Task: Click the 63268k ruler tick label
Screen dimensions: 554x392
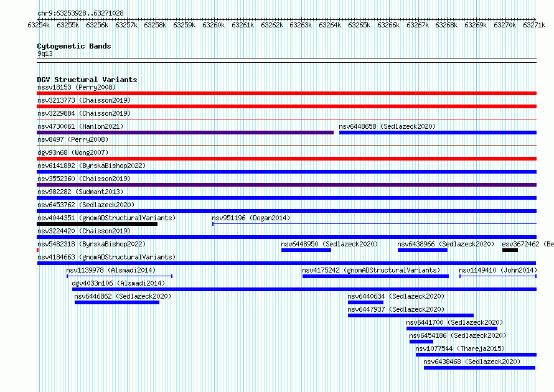Action: pyautogui.click(x=446, y=25)
